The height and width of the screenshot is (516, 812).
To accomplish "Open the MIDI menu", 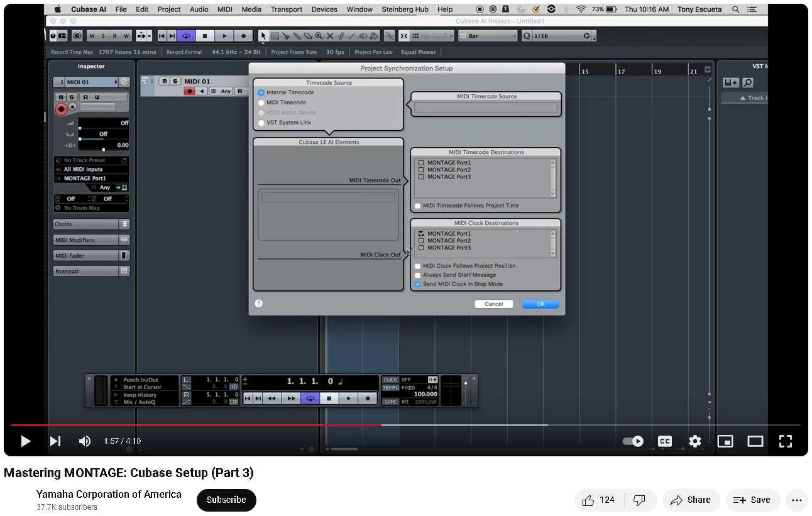I will tap(225, 9).
